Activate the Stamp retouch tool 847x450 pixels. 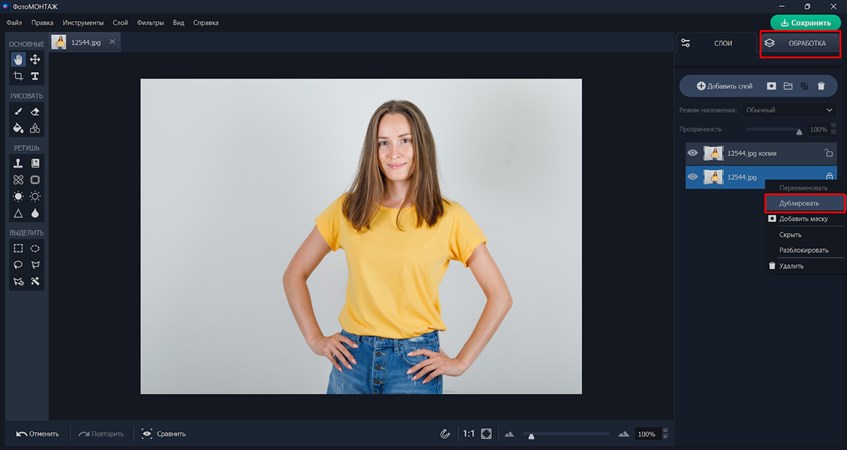[x=18, y=163]
